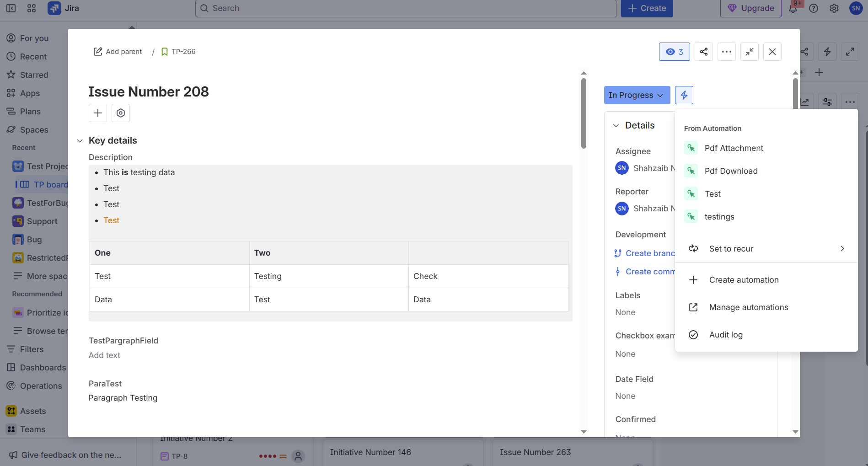Click the collapse sidebar icon
The width and height of the screenshot is (868, 466).
[11, 8]
